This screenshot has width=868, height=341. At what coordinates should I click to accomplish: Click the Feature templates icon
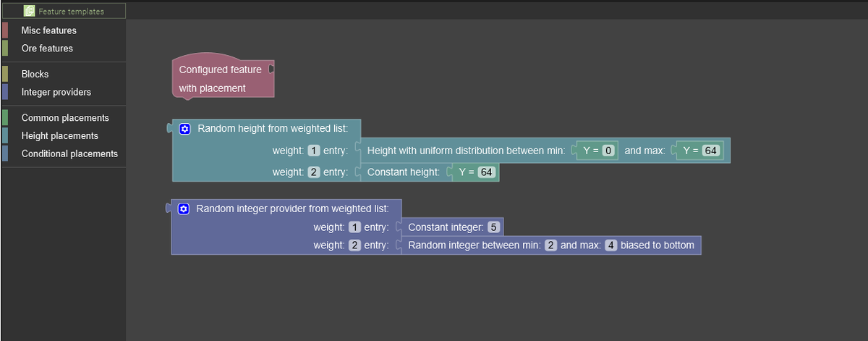[29, 11]
